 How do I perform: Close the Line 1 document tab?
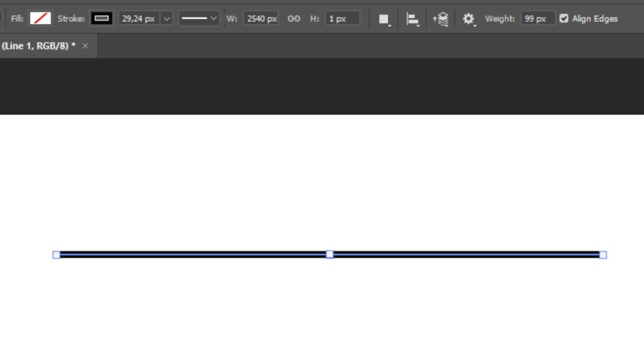pos(85,46)
